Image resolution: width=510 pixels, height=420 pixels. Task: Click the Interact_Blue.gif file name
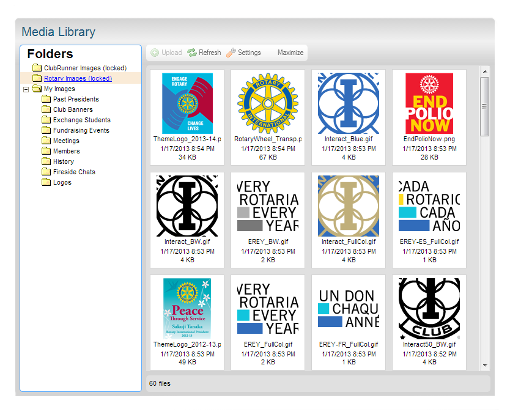349,139
